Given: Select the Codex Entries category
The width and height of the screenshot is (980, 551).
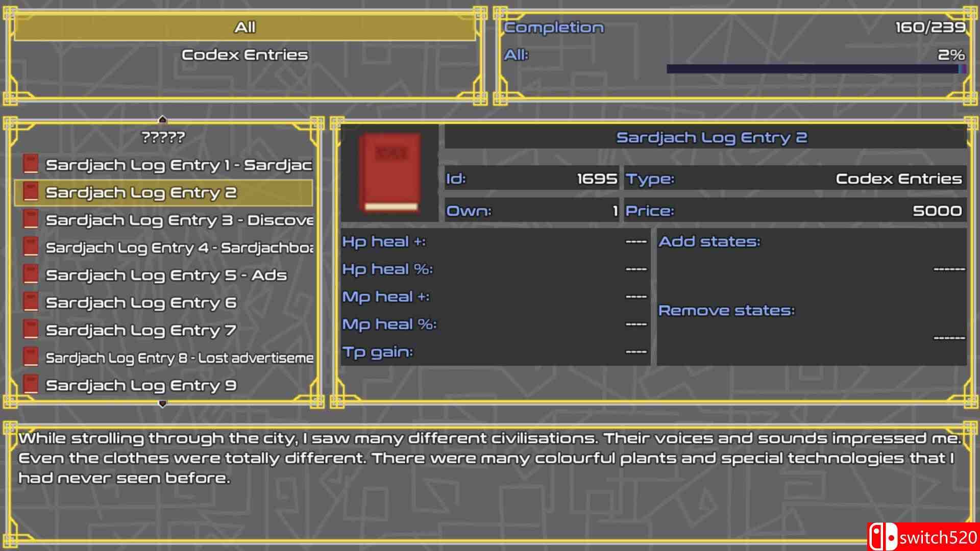Looking at the screenshot, I should tap(244, 55).
